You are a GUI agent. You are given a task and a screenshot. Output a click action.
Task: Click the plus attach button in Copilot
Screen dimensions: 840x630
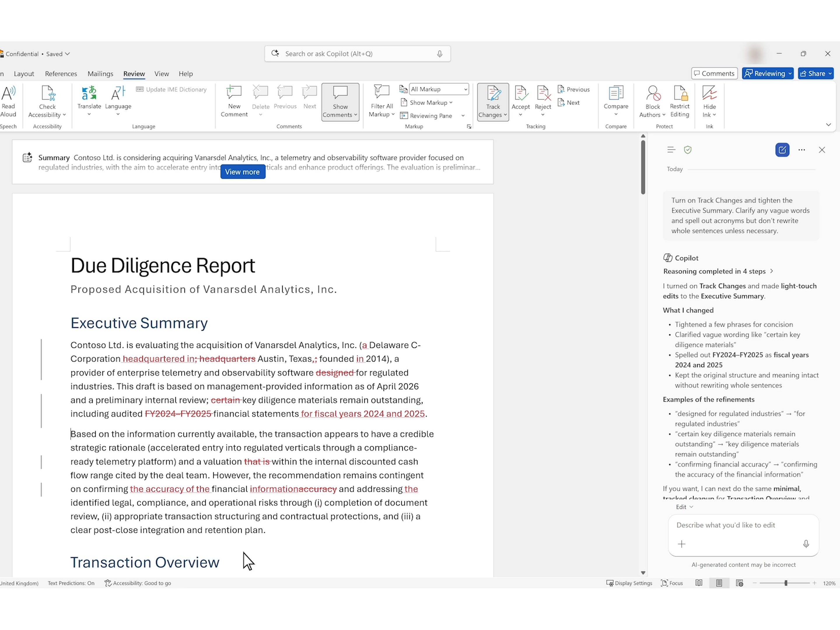681,544
